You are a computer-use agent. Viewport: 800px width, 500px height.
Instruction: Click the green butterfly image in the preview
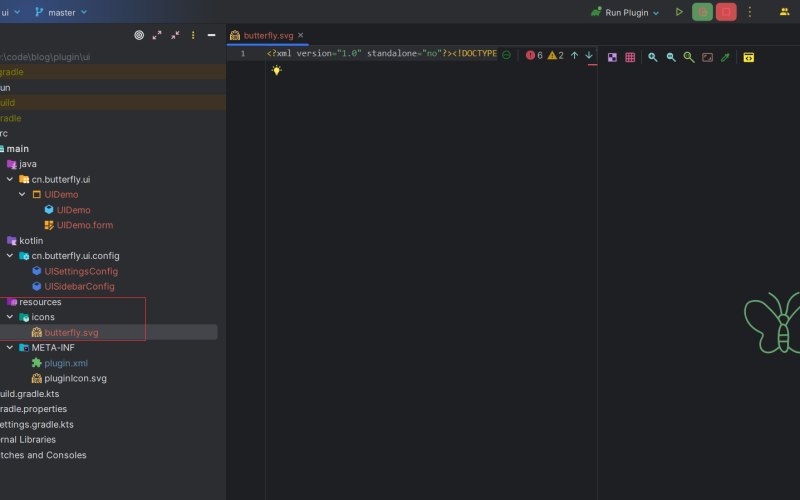(x=771, y=322)
